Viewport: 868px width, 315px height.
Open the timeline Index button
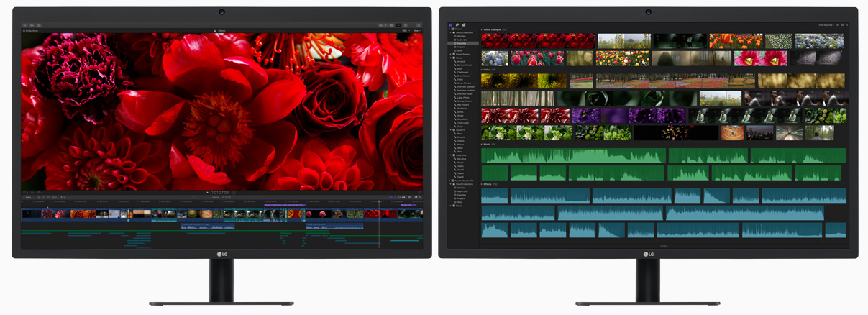pos(28,198)
